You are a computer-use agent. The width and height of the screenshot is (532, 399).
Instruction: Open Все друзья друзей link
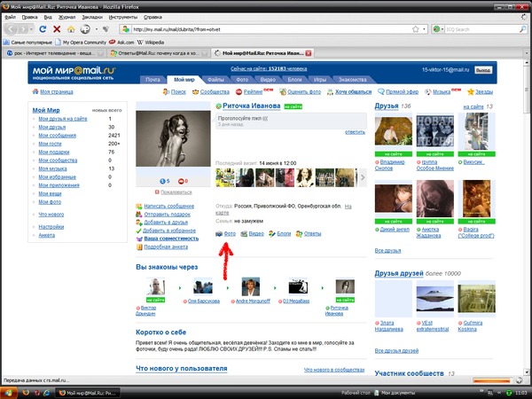pyautogui.click(x=396, y=351)
